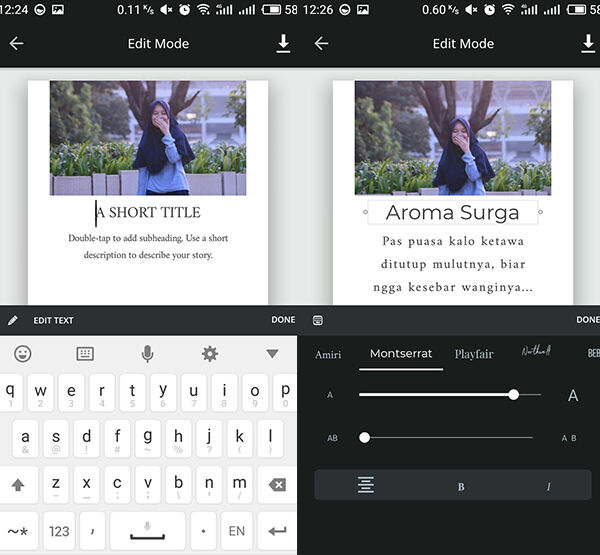Image resolution: width=600 pixels, height=555 pixels.
Task: Open keyboard settings gear
Action: coord(210,354)
